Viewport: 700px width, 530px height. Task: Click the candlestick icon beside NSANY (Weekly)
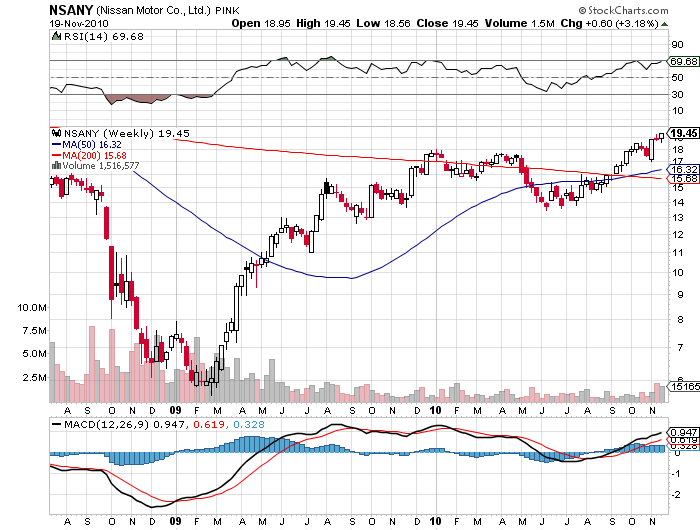pyautogui.click(x=56, y=133)
